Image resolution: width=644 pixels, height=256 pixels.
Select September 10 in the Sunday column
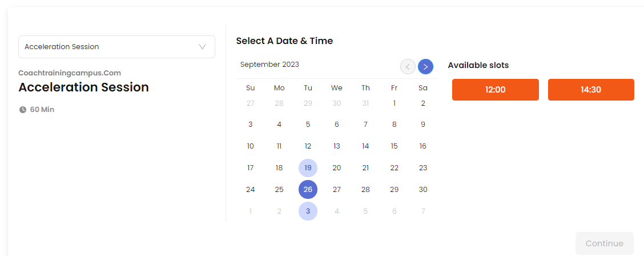(x=251, y=146)
